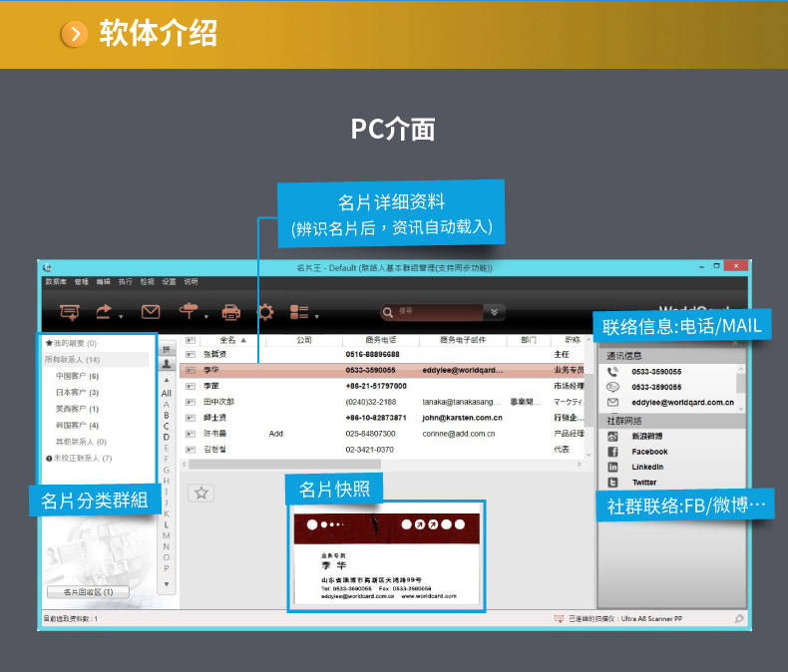Screen dimensions: 788x672
Task: Open the 数据库 menu
Action: point(56,282)
